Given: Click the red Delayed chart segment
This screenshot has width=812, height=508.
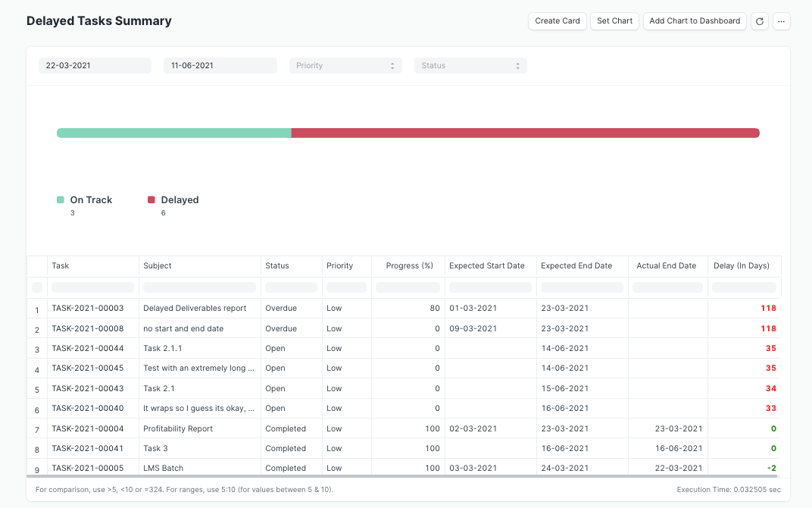Looking at the screenshot, I should click(x=525, y=133).
